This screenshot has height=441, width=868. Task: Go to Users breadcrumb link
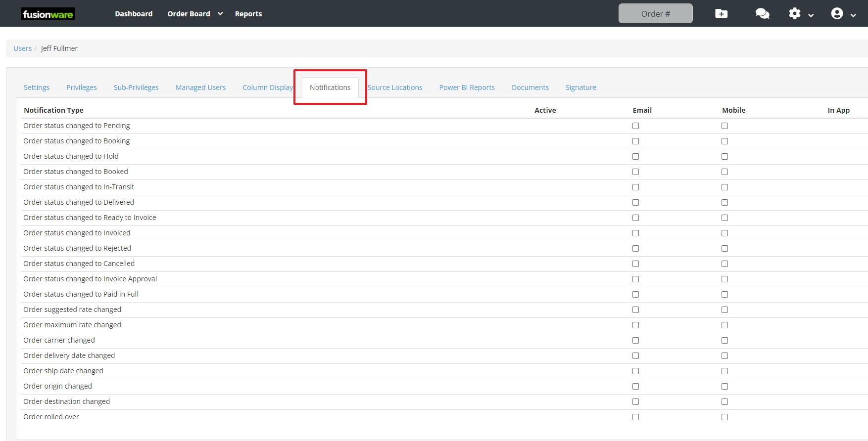click(22, 48)
